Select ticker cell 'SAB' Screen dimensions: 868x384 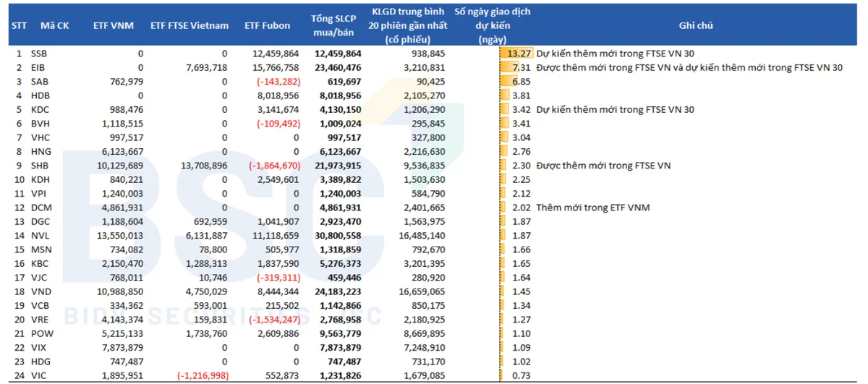pos(39,82)
